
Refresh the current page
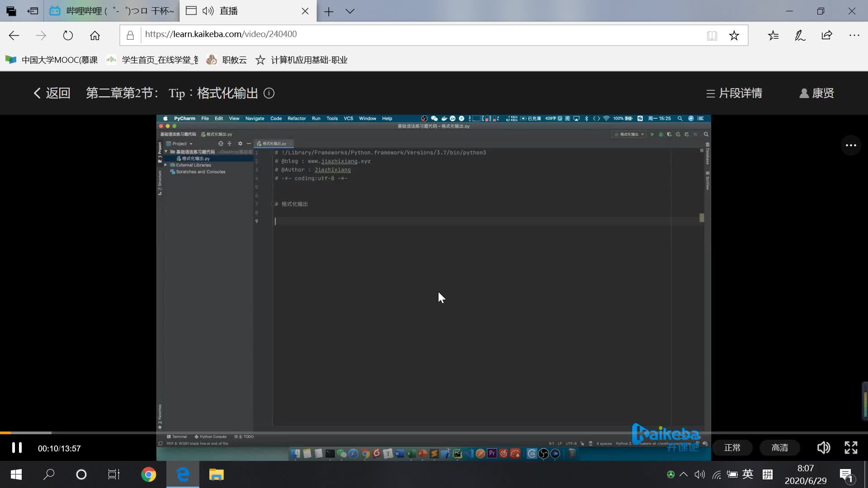[68, 36]
